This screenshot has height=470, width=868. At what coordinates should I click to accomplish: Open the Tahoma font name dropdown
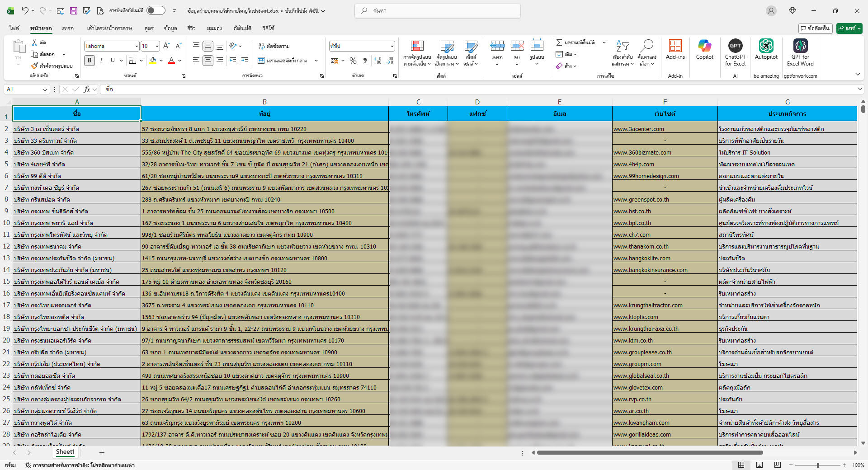(136, 46)
